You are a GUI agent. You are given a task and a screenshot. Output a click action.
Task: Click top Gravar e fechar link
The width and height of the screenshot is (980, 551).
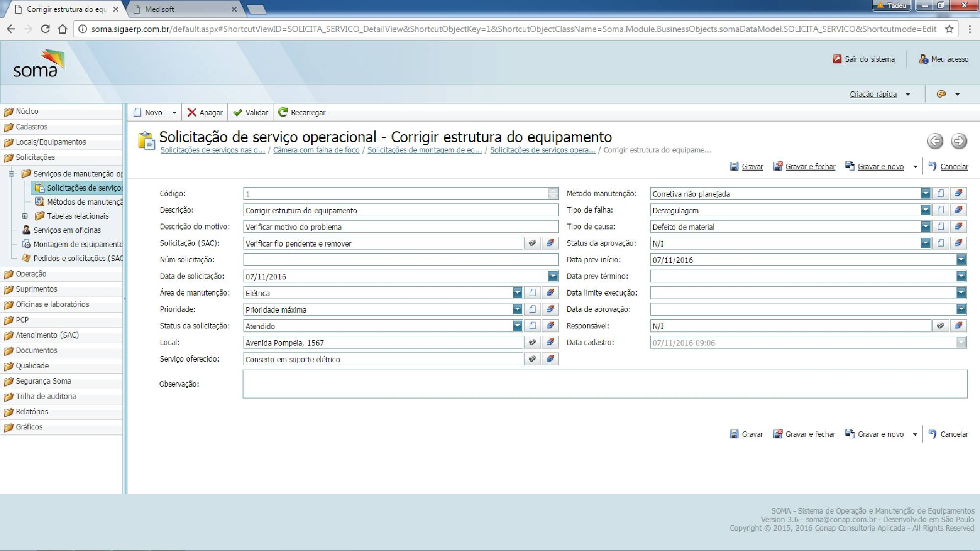(x=810, y=167)
